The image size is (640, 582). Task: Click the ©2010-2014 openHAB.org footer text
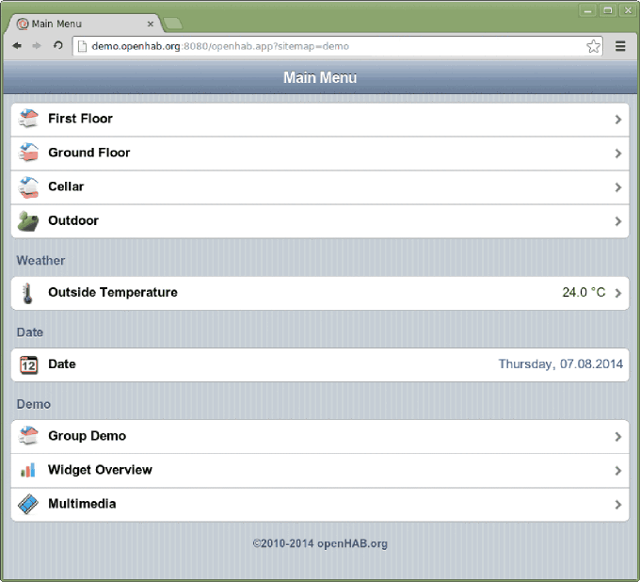[320, 544]
